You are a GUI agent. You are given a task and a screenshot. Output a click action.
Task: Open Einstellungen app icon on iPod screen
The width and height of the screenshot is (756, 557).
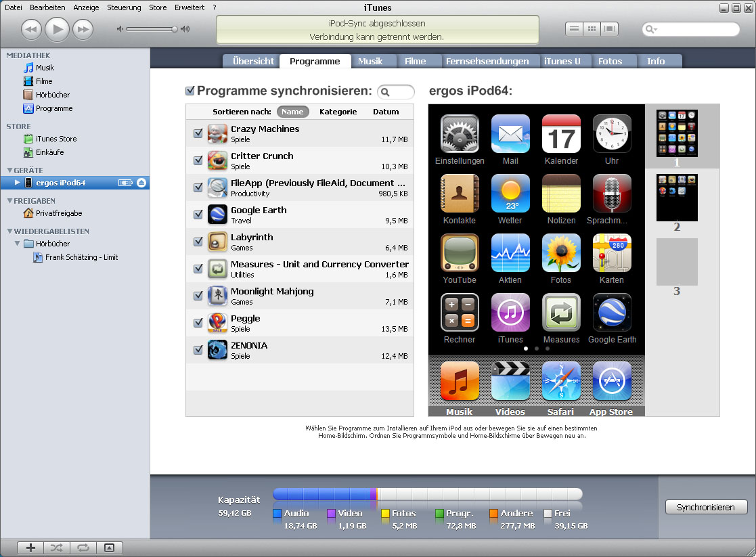point(460,133)
